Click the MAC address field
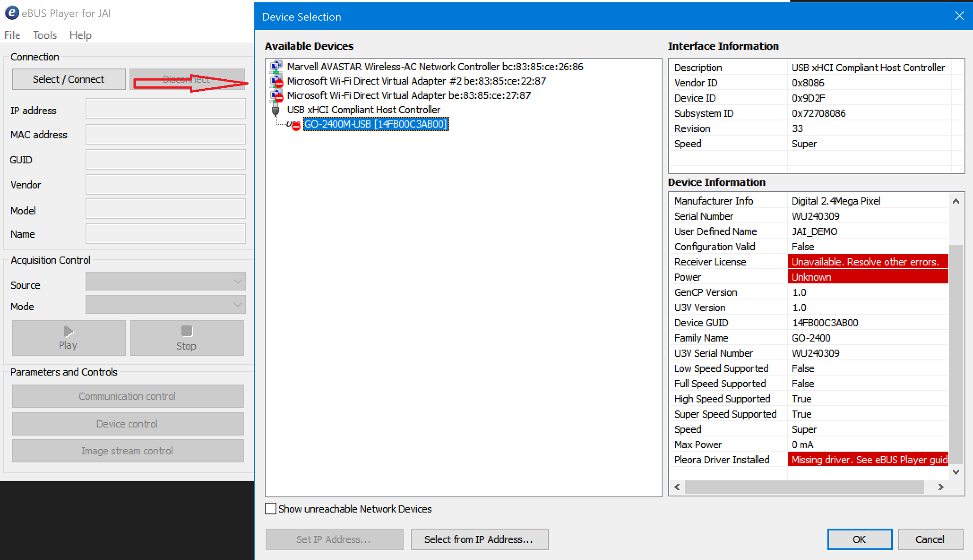Viewport: 973px width, 560px height. click(166, 134)
